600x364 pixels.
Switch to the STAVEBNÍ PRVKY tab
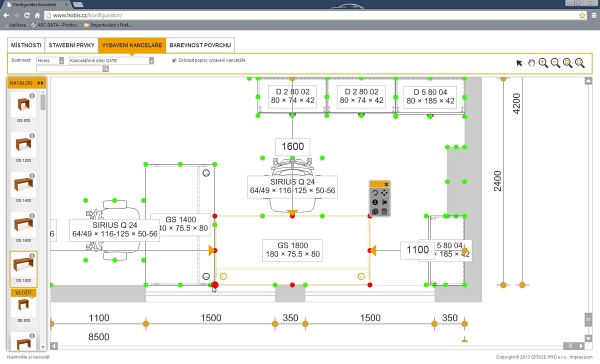72,45
